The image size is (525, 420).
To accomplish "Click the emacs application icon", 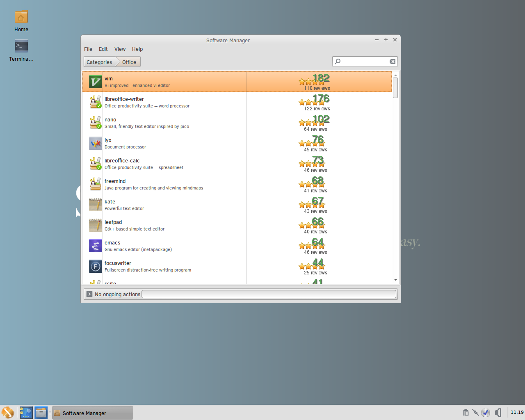I will click(95, 246).
